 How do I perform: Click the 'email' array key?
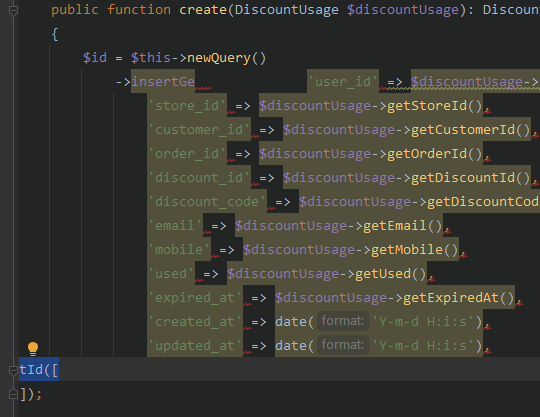175,226
